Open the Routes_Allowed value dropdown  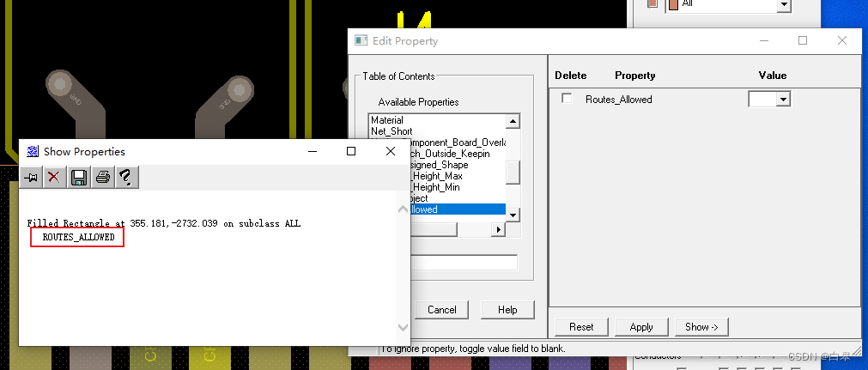(783, 100)
